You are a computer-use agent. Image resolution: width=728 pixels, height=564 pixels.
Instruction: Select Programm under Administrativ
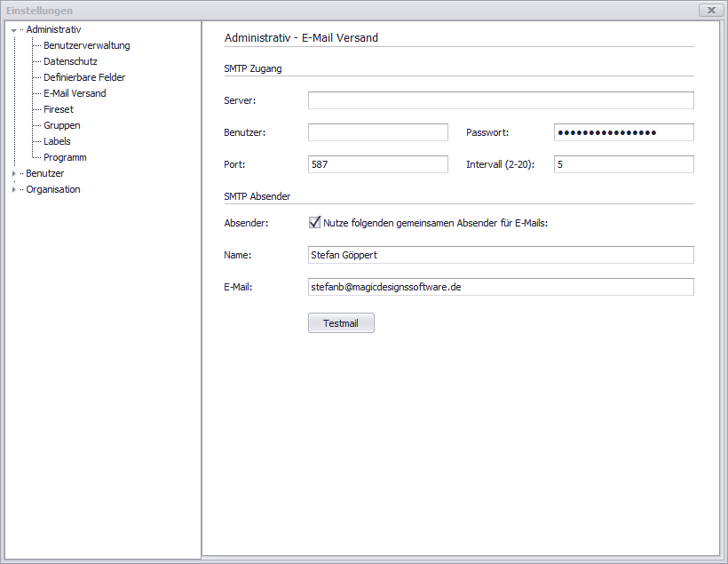coord(65,157)
